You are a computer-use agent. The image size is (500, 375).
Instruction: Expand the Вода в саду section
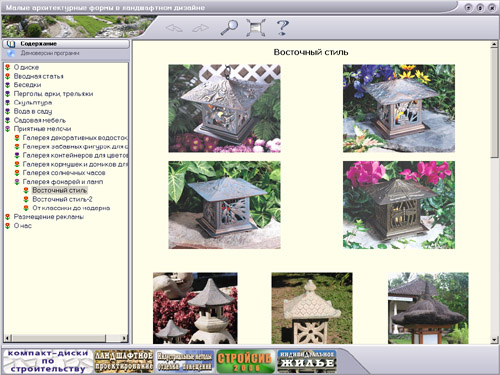(x=33, y=111)
